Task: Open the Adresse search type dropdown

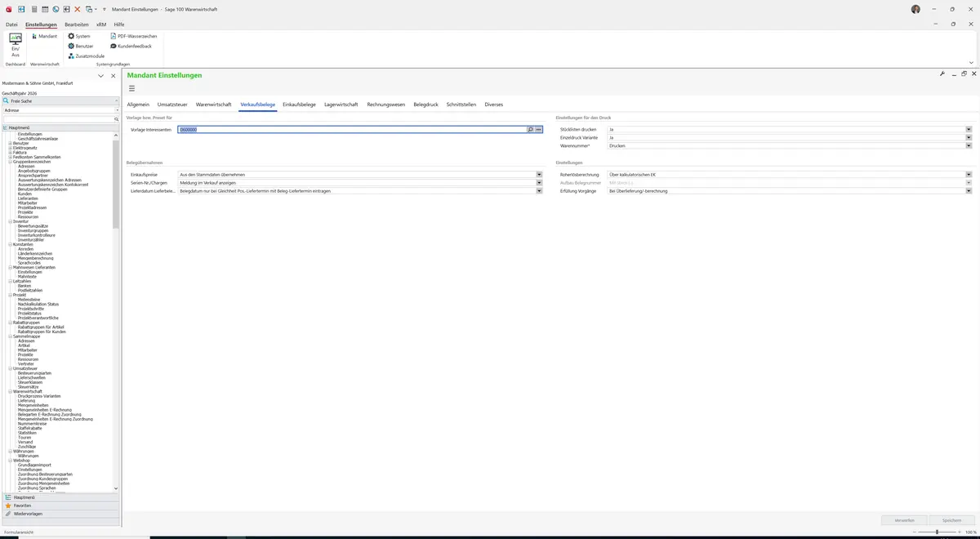Action: (117, 109)
